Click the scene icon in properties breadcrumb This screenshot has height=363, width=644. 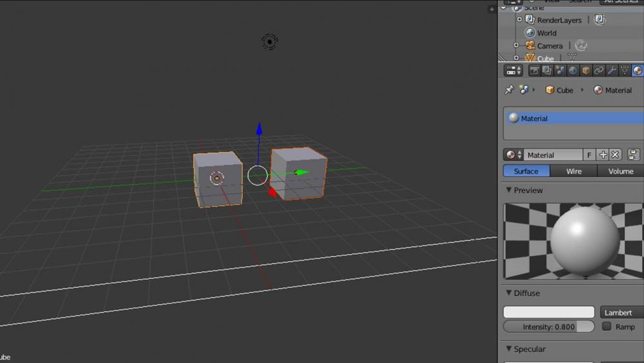click(524, 89)
